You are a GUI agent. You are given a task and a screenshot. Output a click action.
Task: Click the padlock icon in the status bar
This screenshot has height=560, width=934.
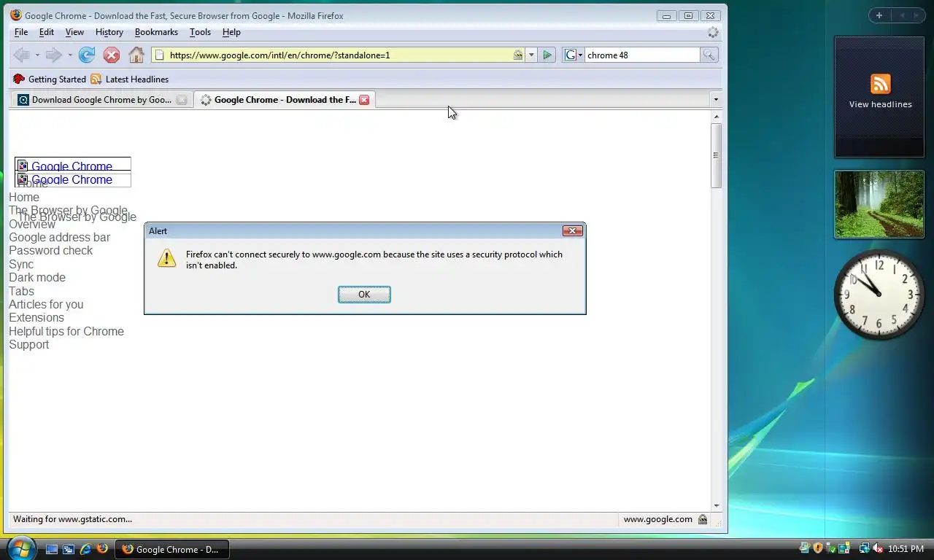[702, 519]
